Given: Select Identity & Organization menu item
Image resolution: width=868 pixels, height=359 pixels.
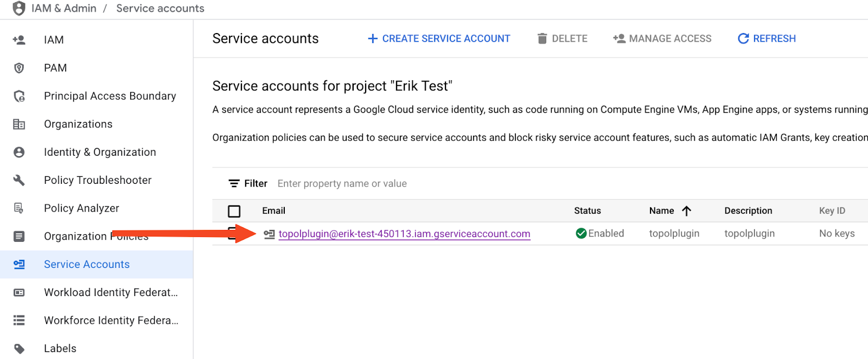Looking at the screenshot, I should click(100, 152).
